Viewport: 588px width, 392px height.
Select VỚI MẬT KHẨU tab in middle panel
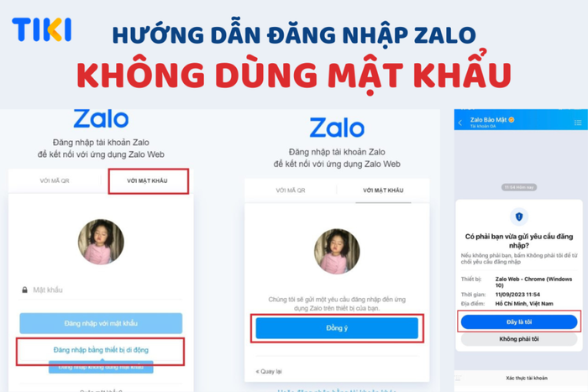pyautogui.click(x=383, y=191)
